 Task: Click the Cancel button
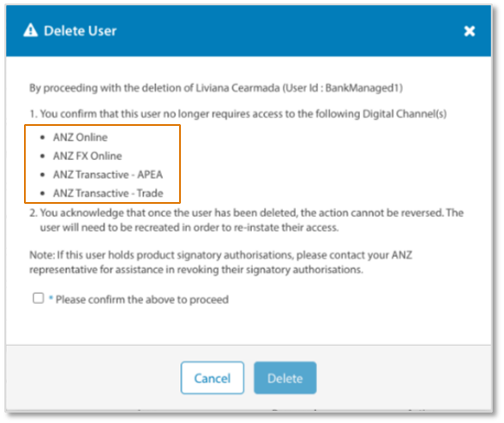pyautogui.click(x=213, y=378)
